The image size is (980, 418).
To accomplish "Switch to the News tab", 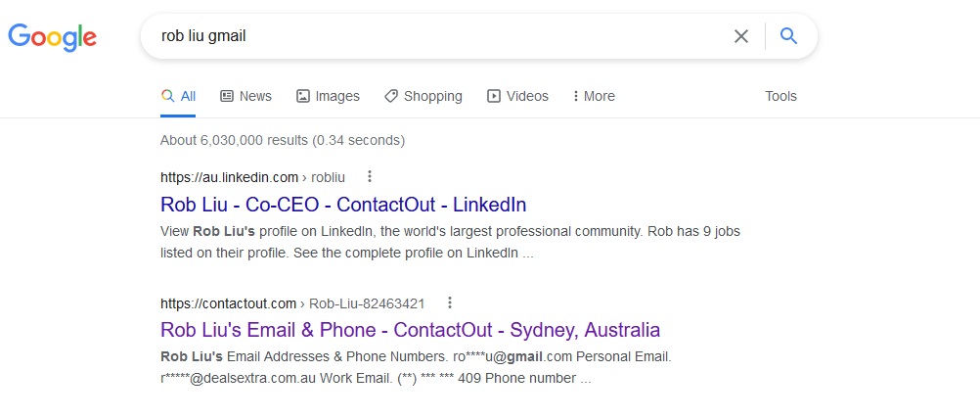I will pos(245,96).
